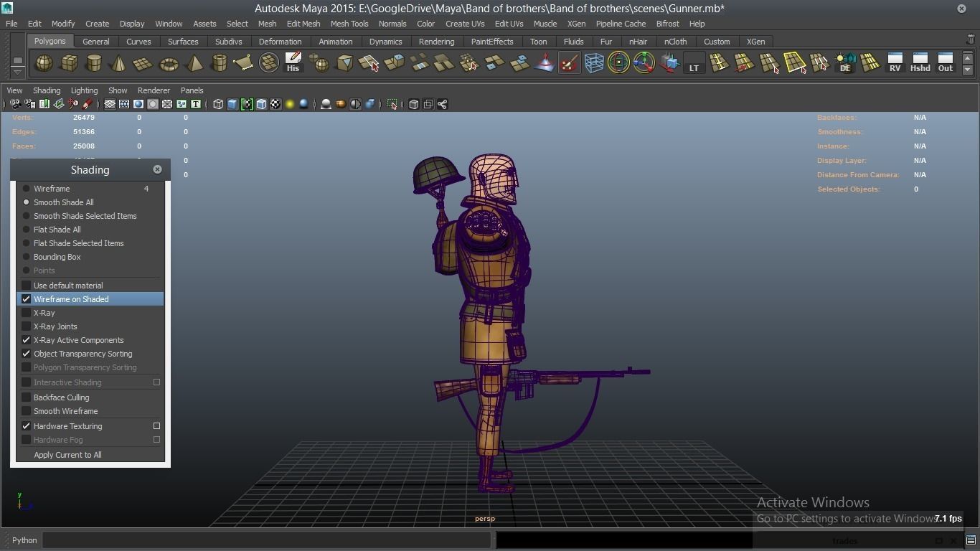Click the lattice wireframe cube shelf icon

594,63
